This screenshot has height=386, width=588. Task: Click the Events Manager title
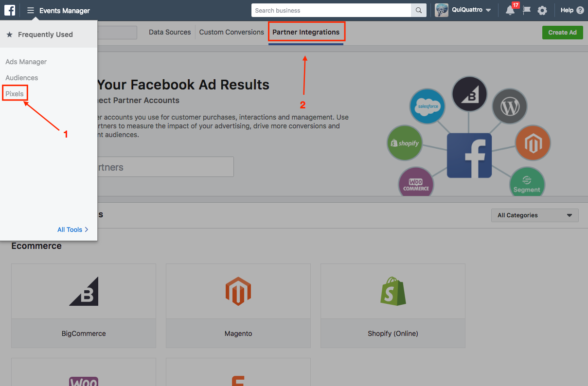pyautogui.click(x=65, y=10)
